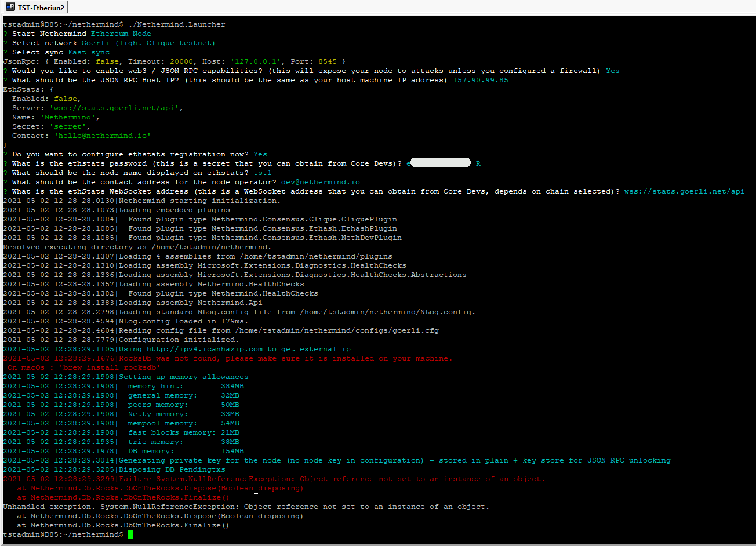Click the 'NLog.config loaded in 179ms.' line
Viewport: 756px width, 546px height.
click(x=126, y=321)
